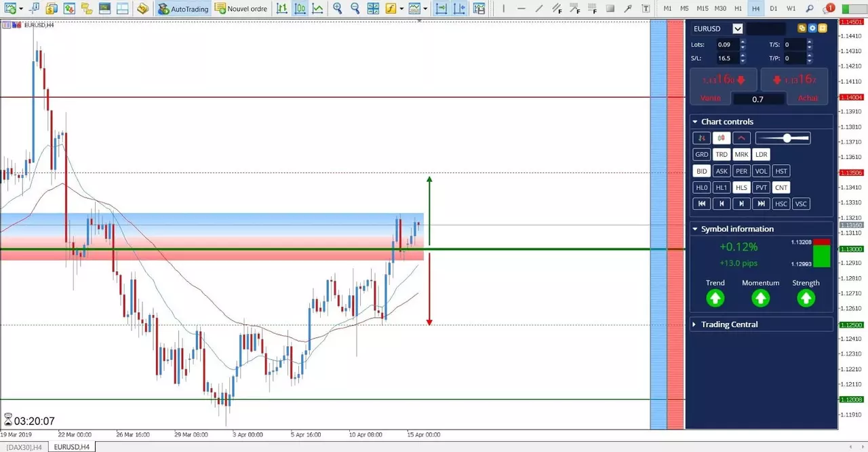This screenshot has width=868, height=452.
Task: Switch to the D1 timeframe
Action: [774, 9]
